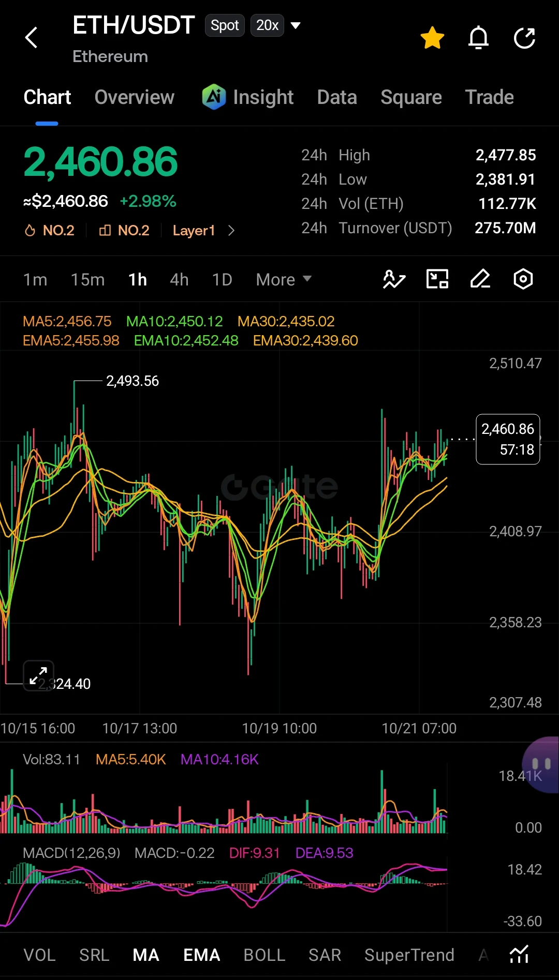Toggle the favorite star for ETH/USDT
Image resolution: width=559 pixels, height=980 pixels.
pos(432,38)
